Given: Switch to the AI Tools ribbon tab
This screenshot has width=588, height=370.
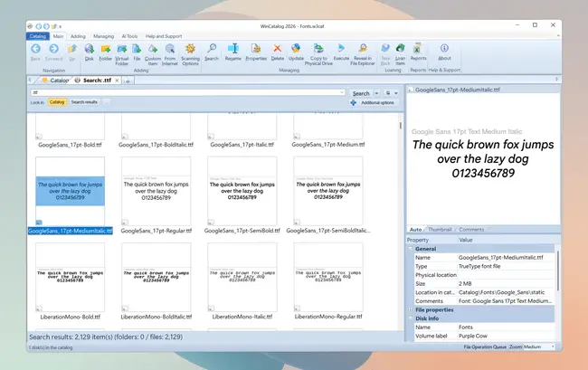Looking at the screenshot, I should click(129, 36).
